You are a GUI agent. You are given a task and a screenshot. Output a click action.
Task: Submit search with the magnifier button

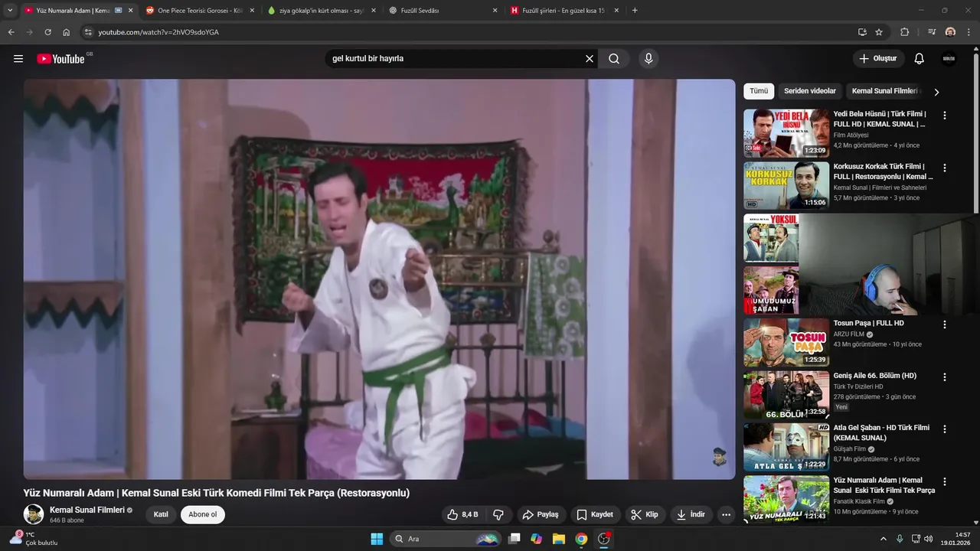614,59
